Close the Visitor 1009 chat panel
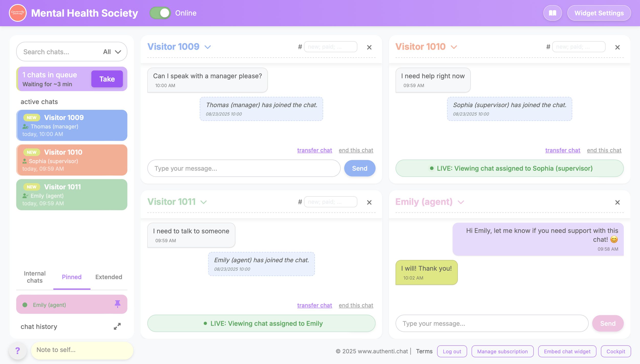 coord(369,47)
